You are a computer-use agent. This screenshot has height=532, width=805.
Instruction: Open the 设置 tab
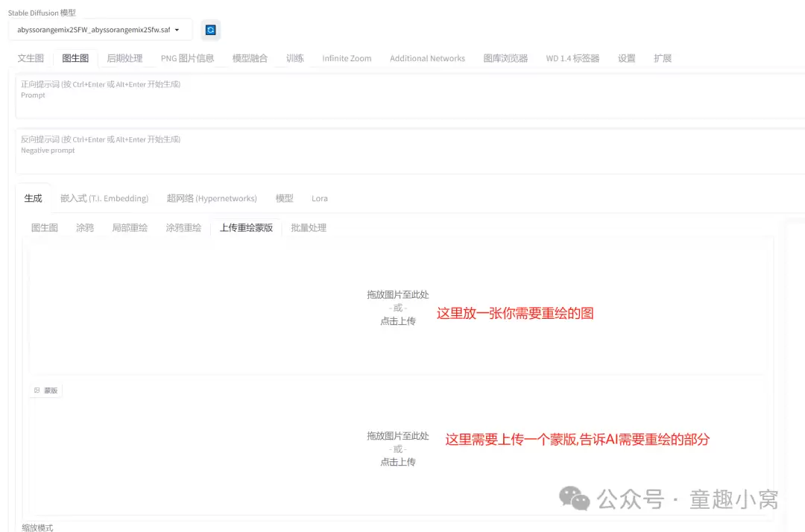coord(626,58)
